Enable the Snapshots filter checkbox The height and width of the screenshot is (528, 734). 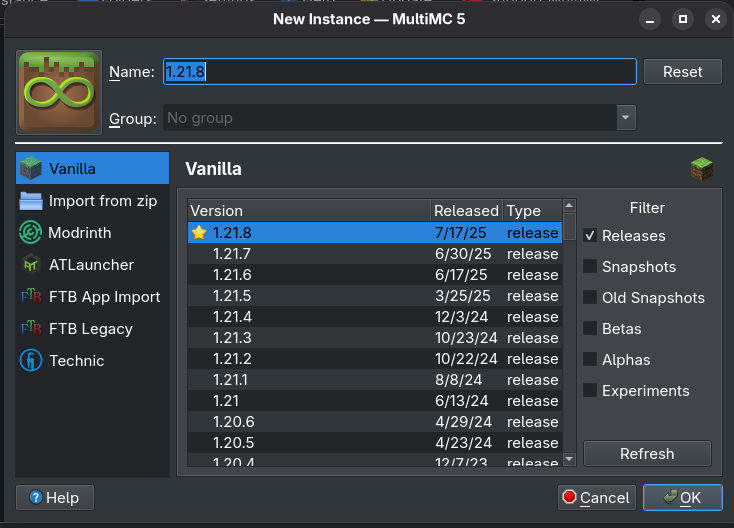click(591, 267)
